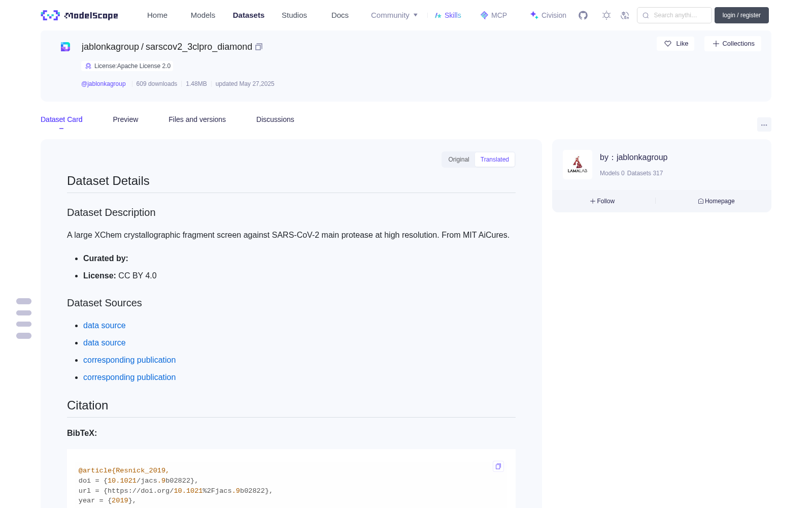812x508 pixels.
Task: Expand the Community dropdown menu
Action: [x=394, y=15]
